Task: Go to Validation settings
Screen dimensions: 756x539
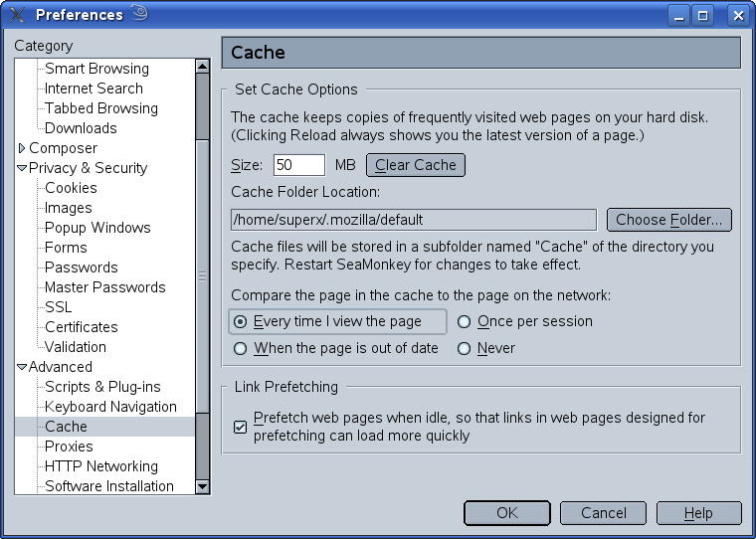Action: (76, 347)
